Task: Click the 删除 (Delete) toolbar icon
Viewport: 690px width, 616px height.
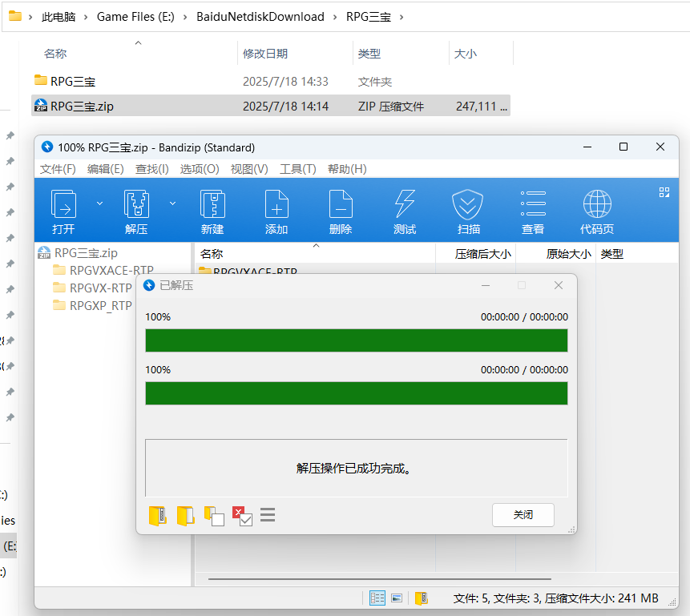Action: 341,203
